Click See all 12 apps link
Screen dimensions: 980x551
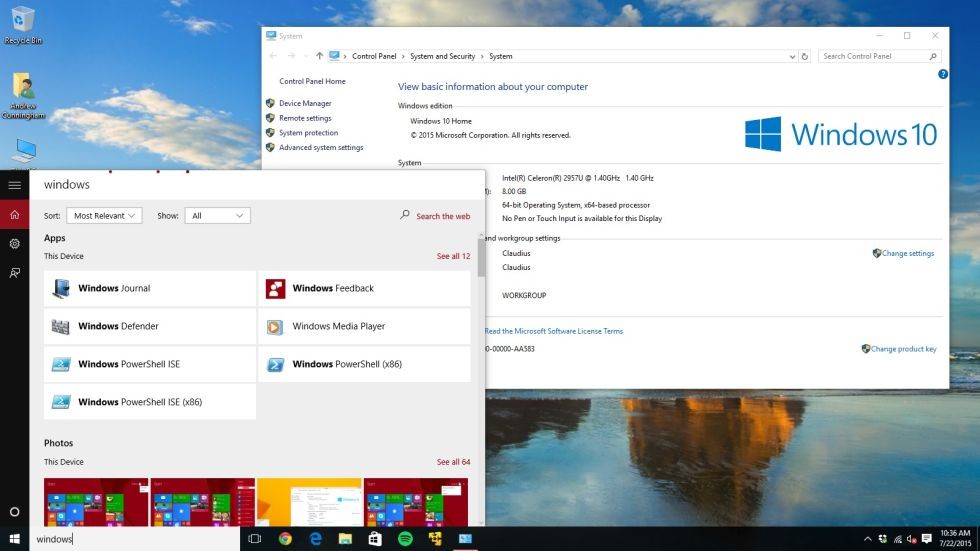[453, 256]
